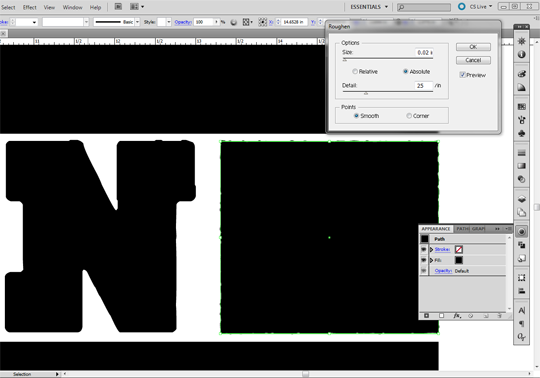The height and width of the screenshot is (378, 540).
Task: Open the Help menu
Action: coord(95,7)
